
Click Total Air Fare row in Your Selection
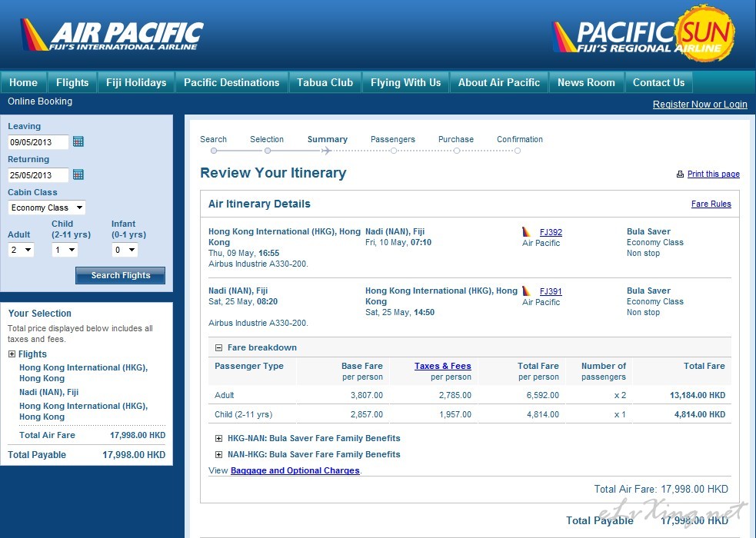pos(92,436)
